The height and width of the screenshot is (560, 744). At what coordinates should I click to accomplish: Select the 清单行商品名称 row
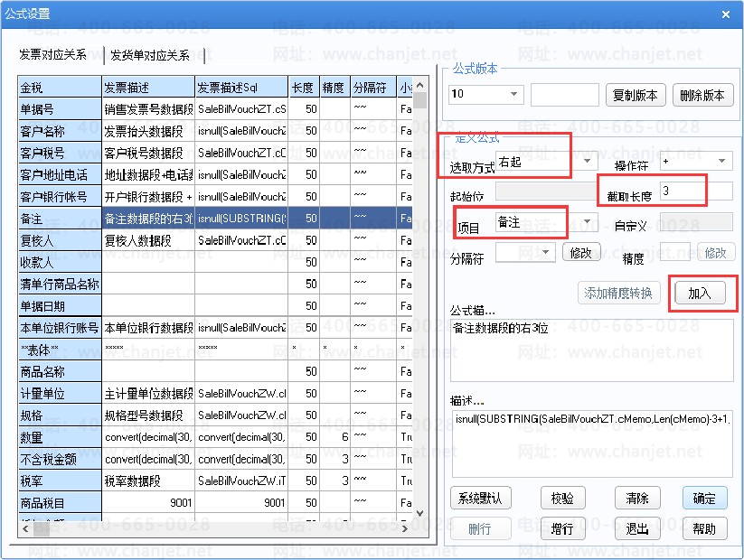pos(60,284)
